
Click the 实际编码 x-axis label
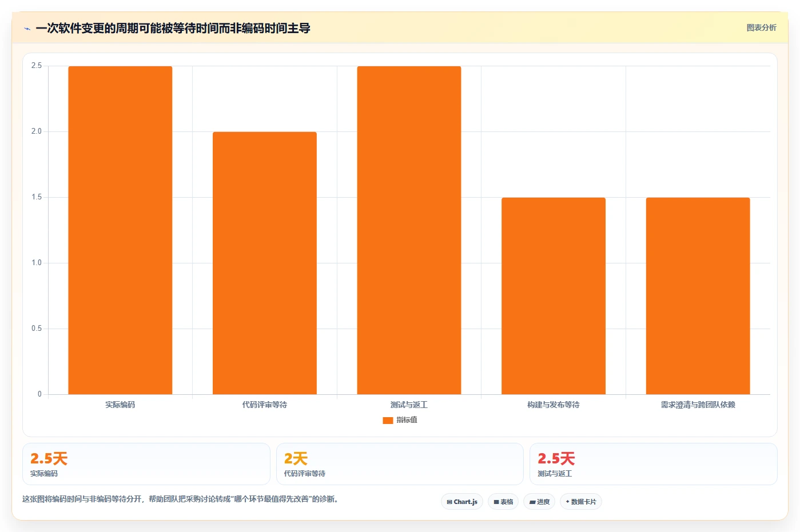pos(120,405)
